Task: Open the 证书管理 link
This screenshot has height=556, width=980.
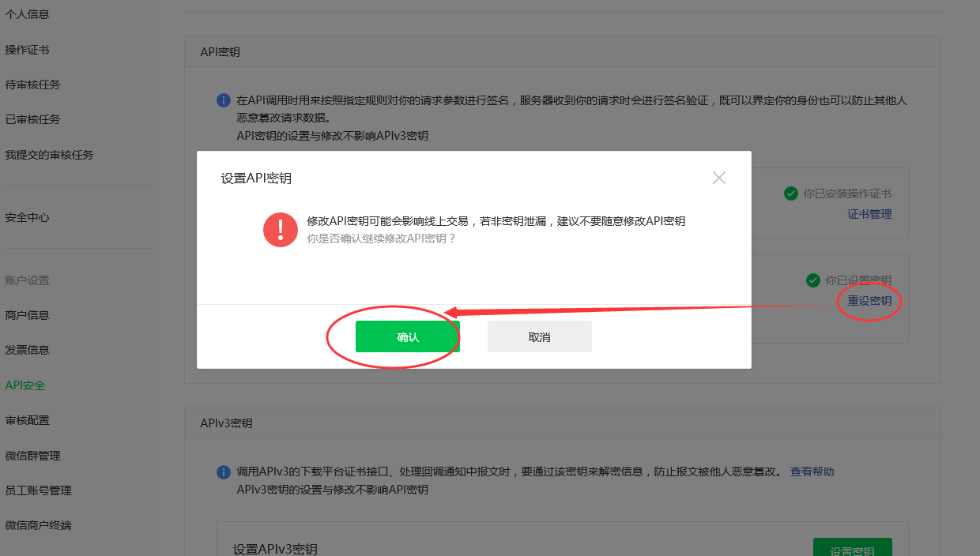Action: click(x=869, y=214)
